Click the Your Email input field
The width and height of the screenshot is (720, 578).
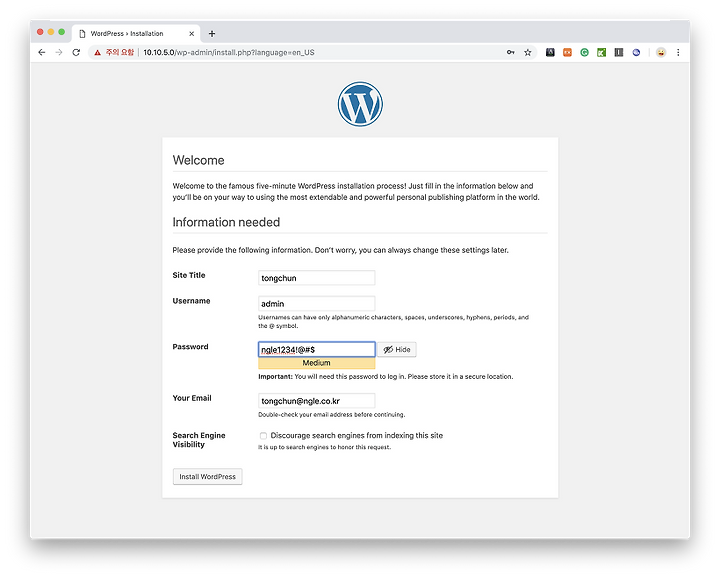(316, 401)
